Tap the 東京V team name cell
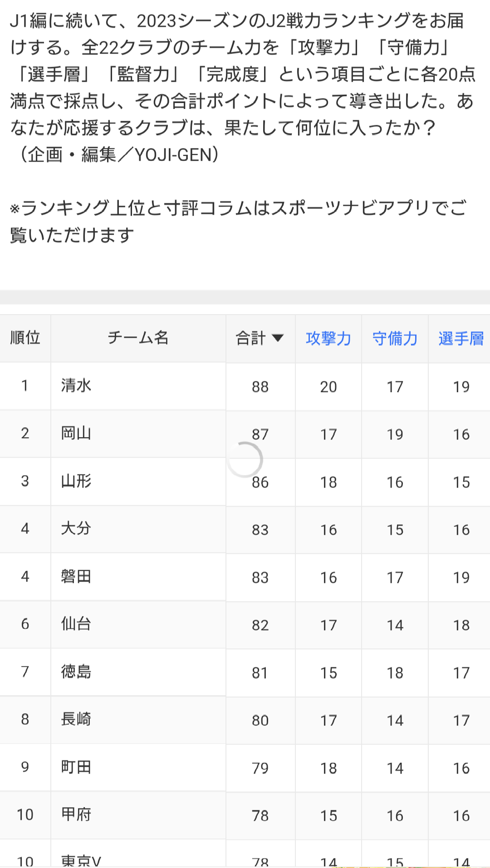The image size is (490, 868). click(x=138, y=854)
